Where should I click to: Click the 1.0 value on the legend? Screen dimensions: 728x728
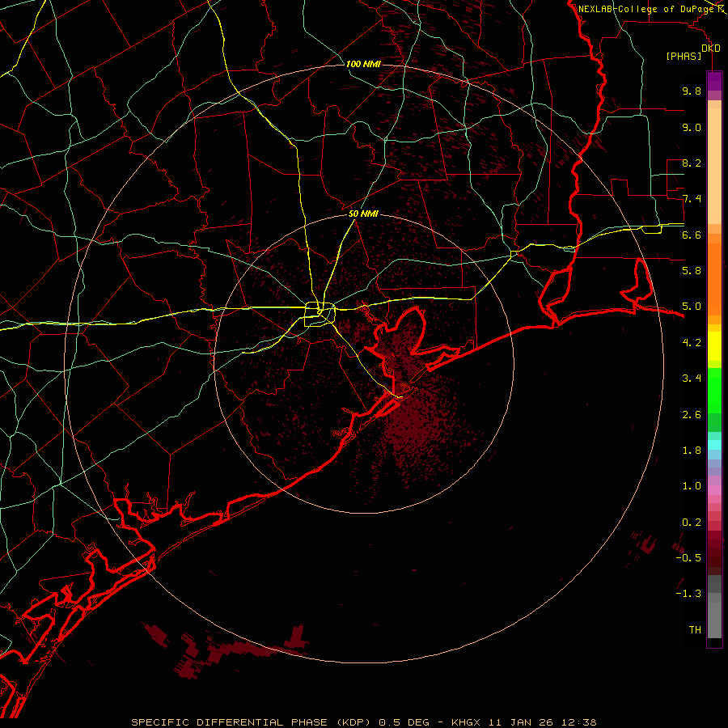692,486
